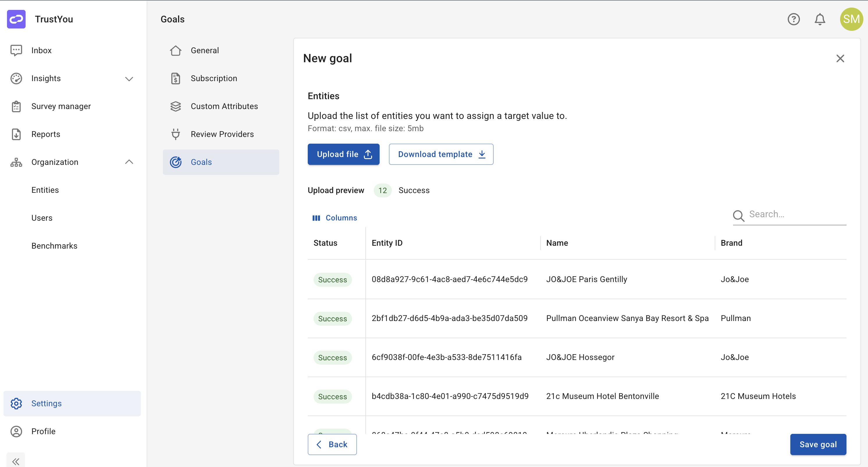Click the Settings gear icon
This screenshot has height=467, width=868.
pos(16,403)
